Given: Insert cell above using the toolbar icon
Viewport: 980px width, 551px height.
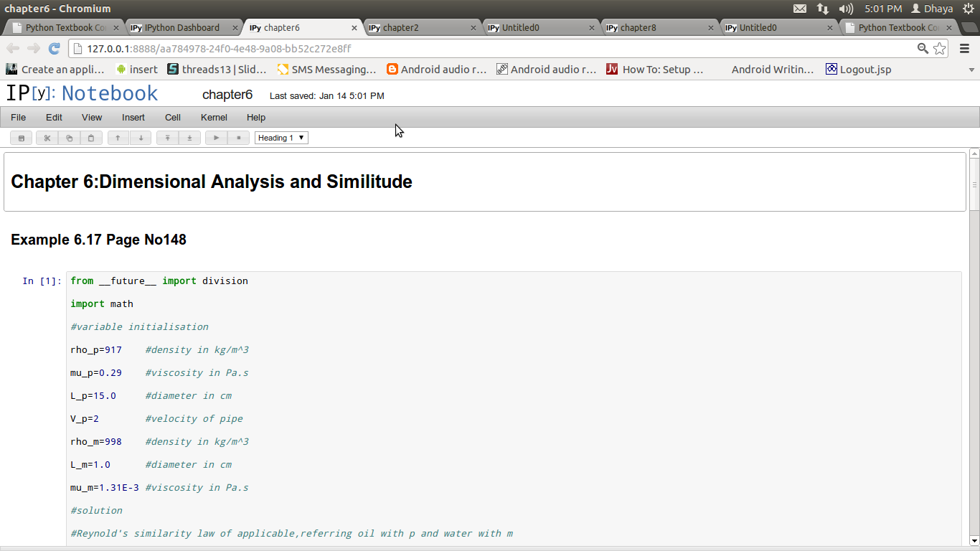Looking at the screenshot, I should click(167, 138).
